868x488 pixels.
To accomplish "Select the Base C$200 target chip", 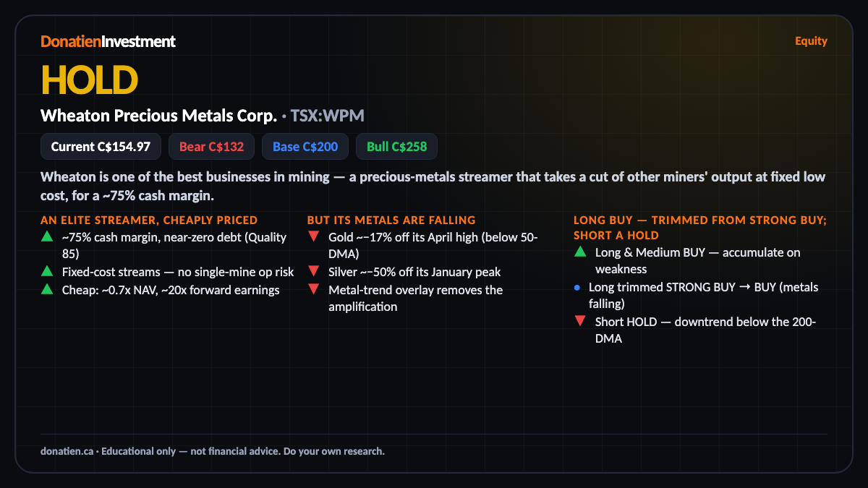I will click(305, 147).
